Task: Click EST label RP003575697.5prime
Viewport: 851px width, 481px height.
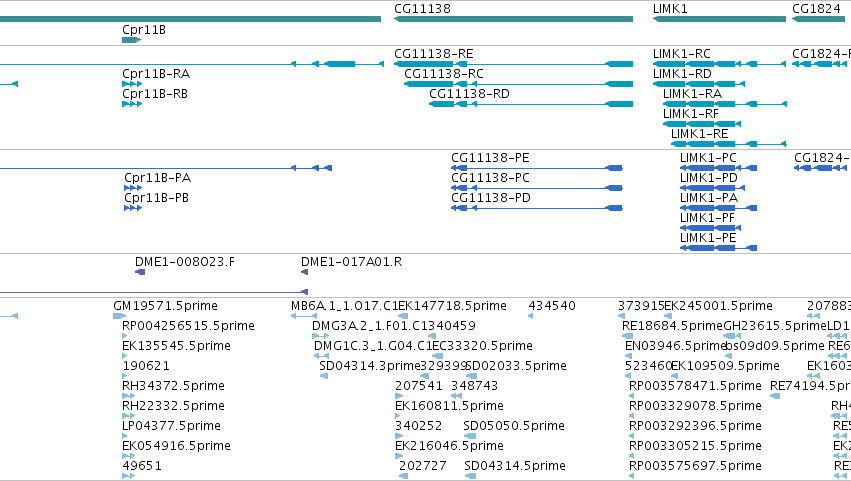Action: pyautogui.click(x=695, y=466)
